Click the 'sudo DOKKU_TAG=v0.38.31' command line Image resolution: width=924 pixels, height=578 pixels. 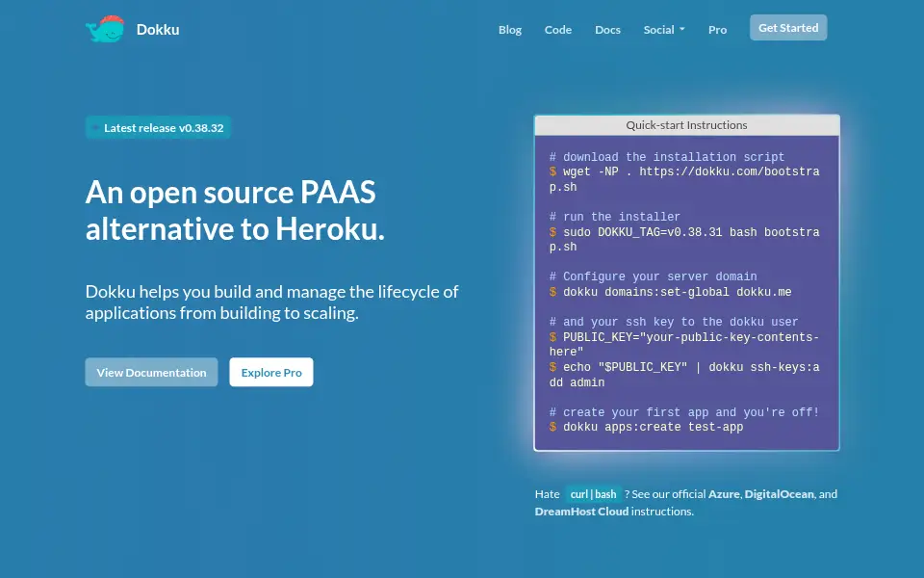(x=684, y=240)
